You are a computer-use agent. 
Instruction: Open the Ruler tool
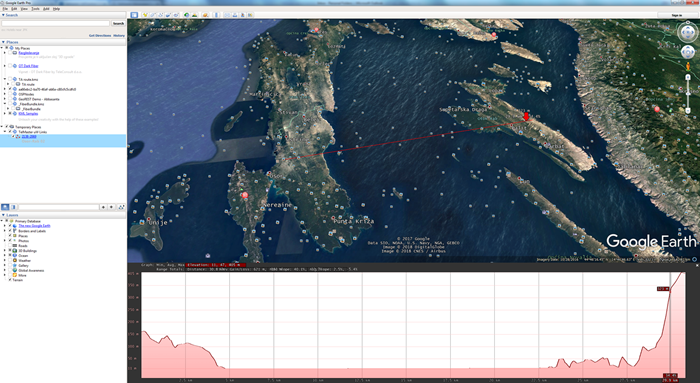coord(217,15)
